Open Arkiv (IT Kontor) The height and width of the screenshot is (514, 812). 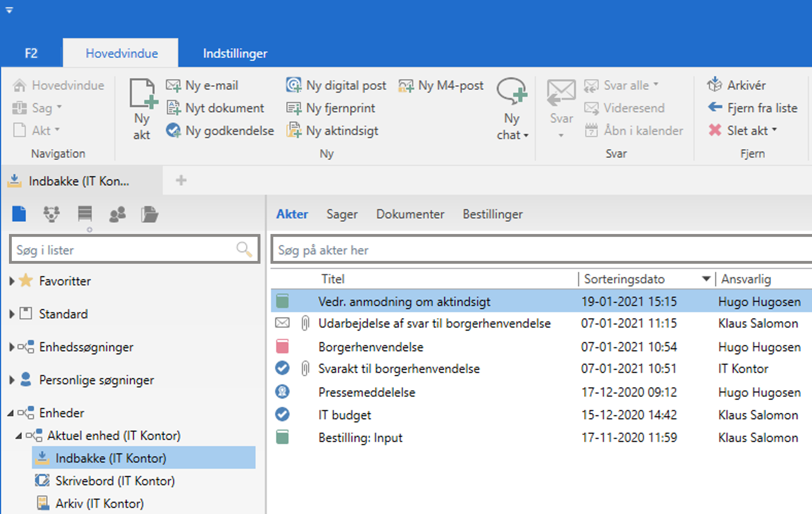pos(90,503)
